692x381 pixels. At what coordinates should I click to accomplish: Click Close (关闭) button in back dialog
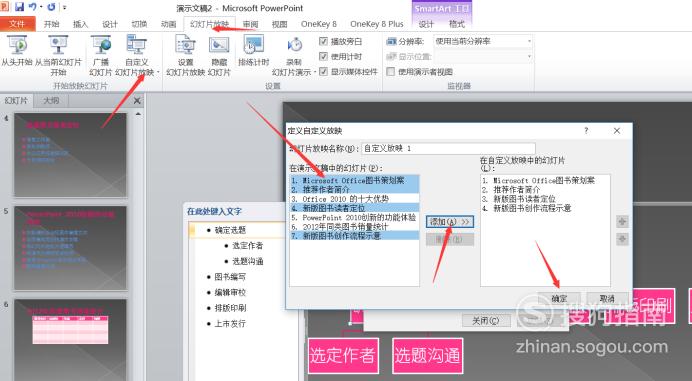coord(485,321)
